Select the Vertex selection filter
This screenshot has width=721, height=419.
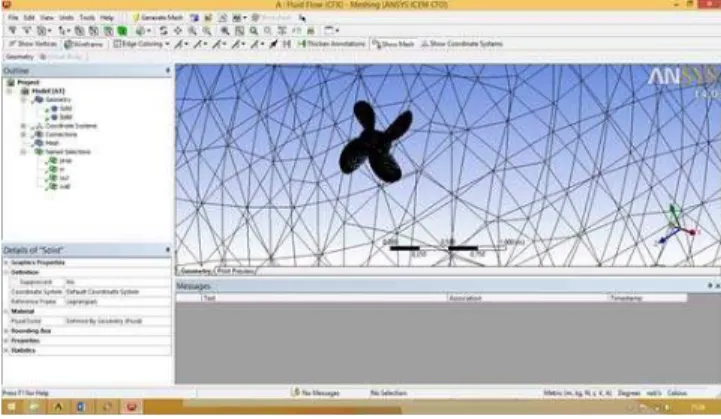coord(80,31)
